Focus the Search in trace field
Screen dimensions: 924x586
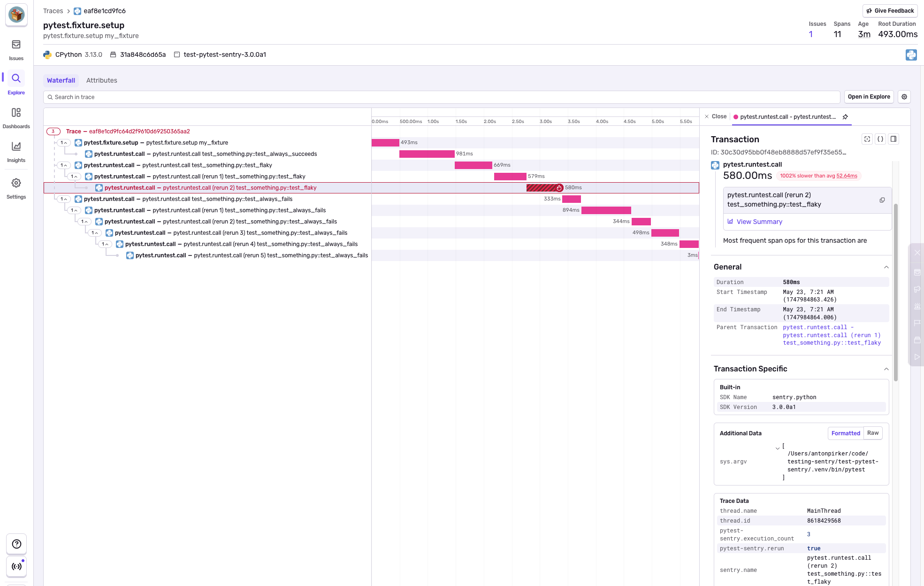[442, 97]
